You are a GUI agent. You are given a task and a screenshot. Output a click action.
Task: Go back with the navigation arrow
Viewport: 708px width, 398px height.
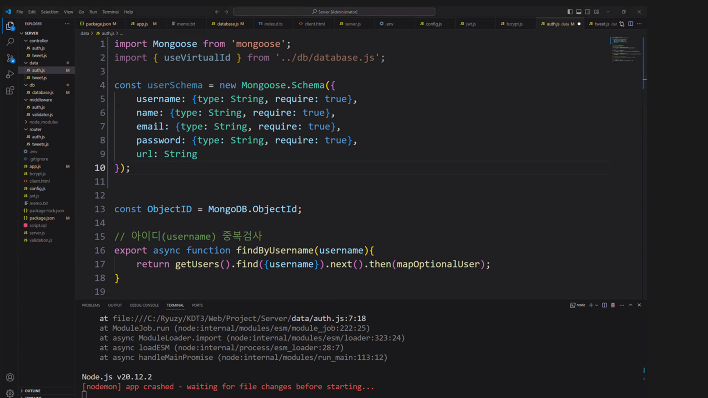click(x=217, y=12)
